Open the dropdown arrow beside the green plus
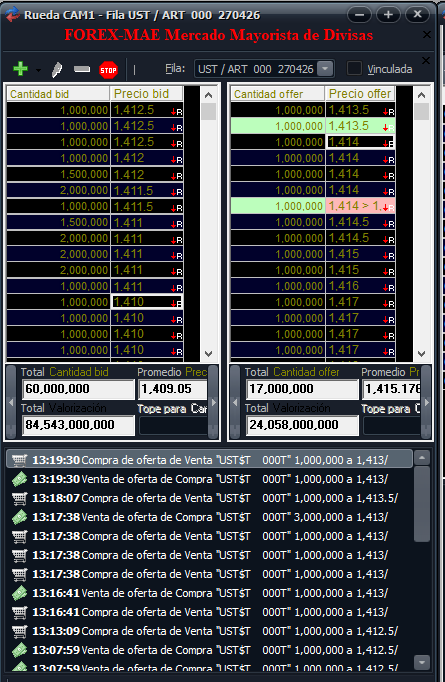 [x=38, y=70]
